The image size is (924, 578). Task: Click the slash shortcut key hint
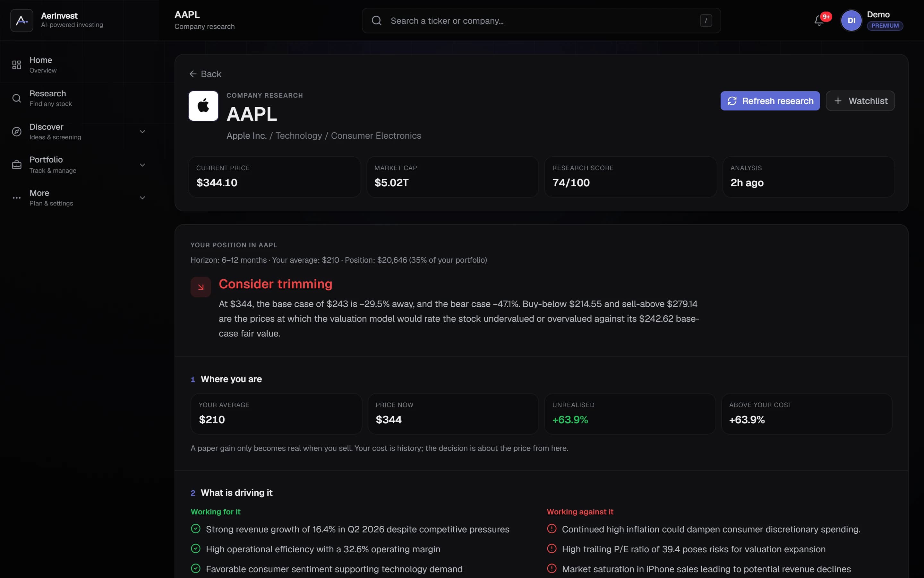[706, 21]
